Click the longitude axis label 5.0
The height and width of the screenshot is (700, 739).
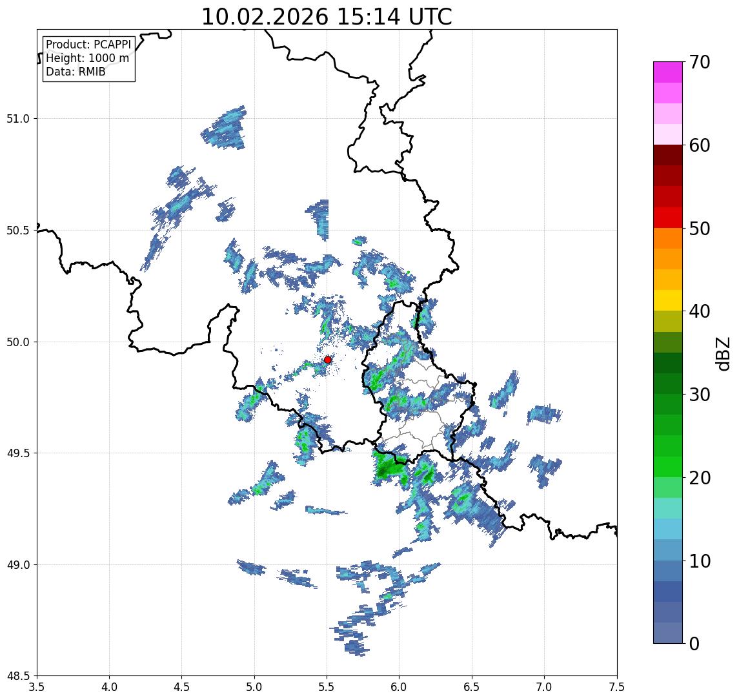click(x=254, y=686)
